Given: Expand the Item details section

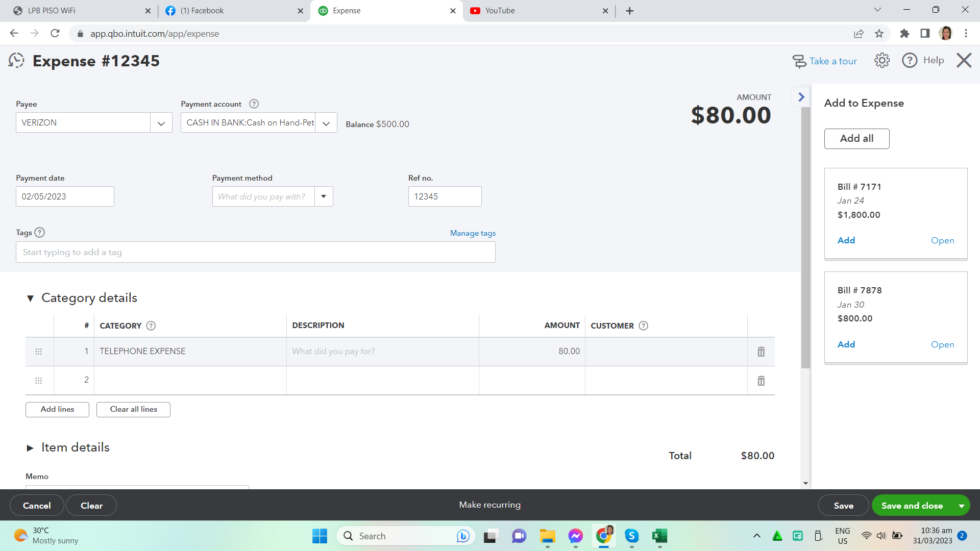Looking at the screenshot, I should click(x=30, y=448).
